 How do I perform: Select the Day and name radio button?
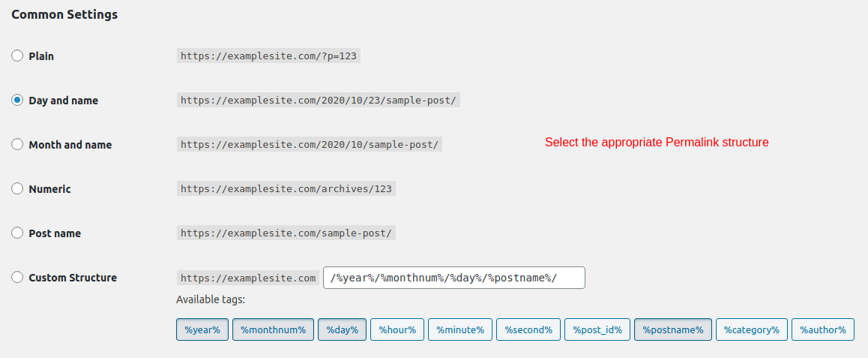17,100
